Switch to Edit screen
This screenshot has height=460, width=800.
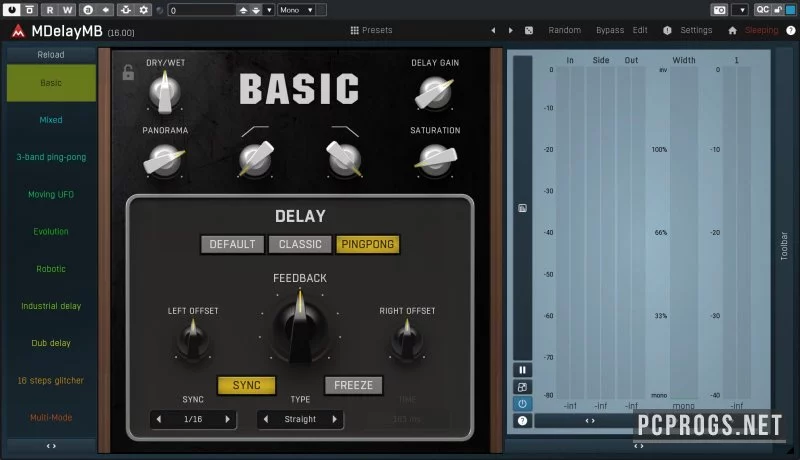640,30
